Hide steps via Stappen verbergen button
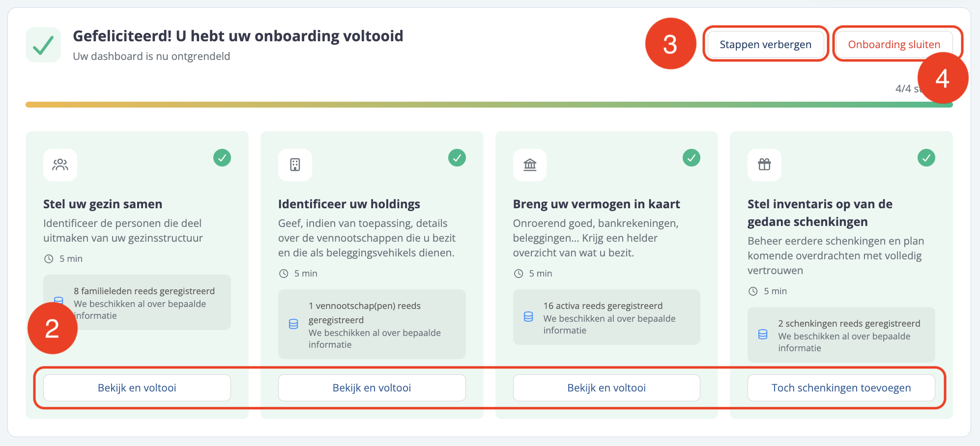Image resolution: width=980 pixels, height=446 pixels. (x=765, y=45)
